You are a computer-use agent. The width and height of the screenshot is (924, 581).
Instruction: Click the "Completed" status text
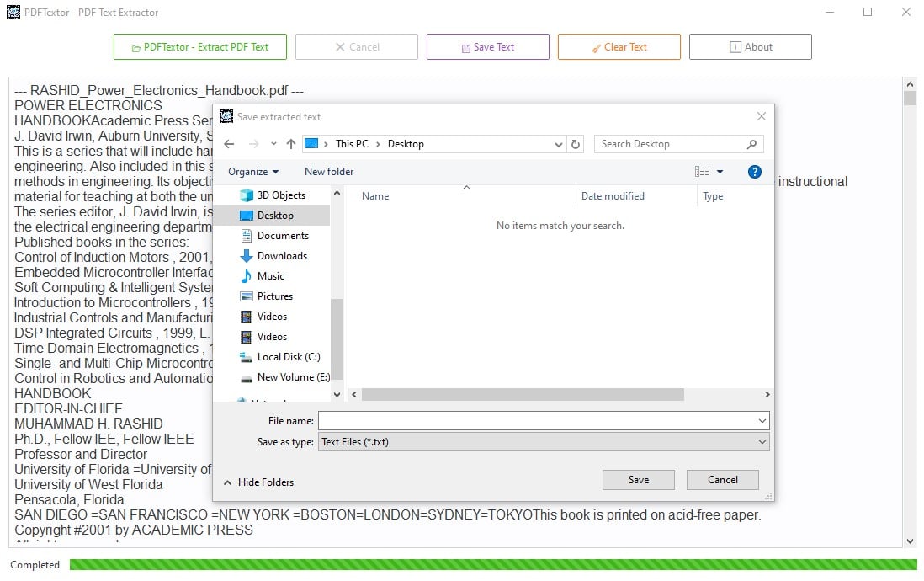click(35, 564)
